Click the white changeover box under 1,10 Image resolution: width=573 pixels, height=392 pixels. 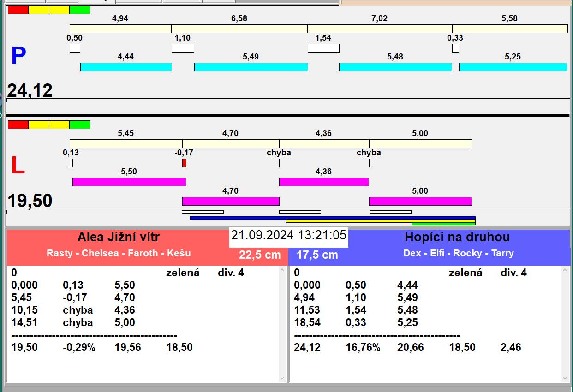(x=183, y=48)
